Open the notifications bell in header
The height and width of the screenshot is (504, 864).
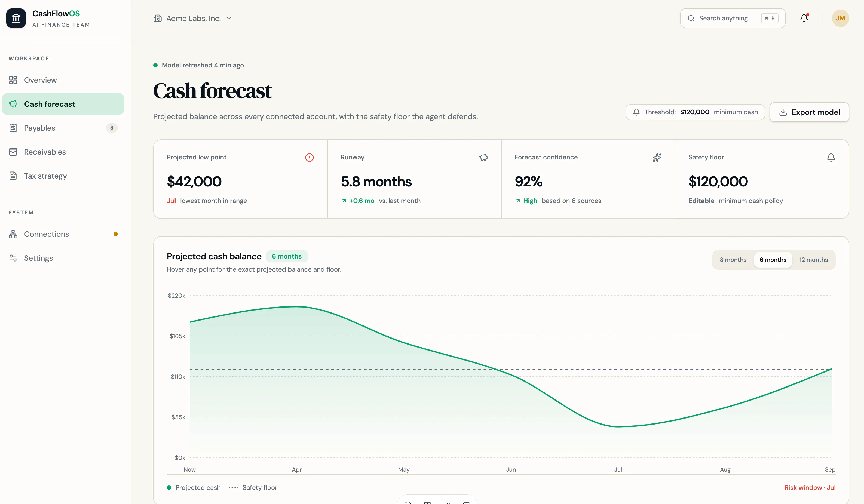click(804, 18)
